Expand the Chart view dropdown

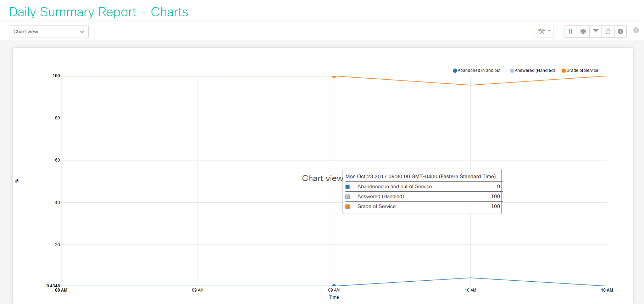click(49, 32)
